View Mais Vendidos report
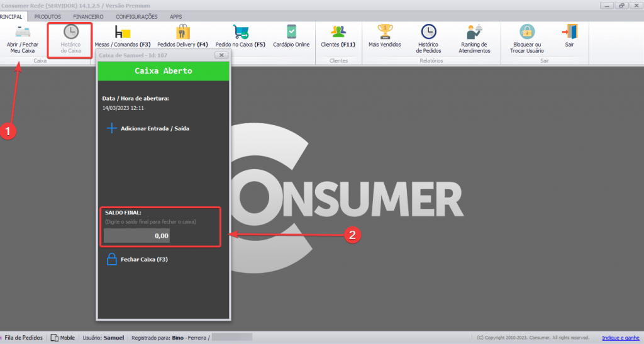The height and width of the screenshot is (344, 644). [x=384, y=36]
